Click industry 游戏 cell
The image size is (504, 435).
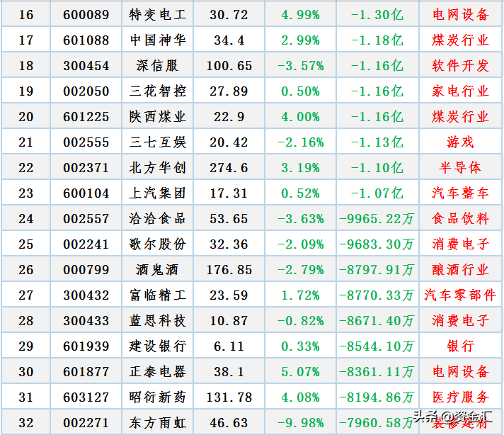460,142
